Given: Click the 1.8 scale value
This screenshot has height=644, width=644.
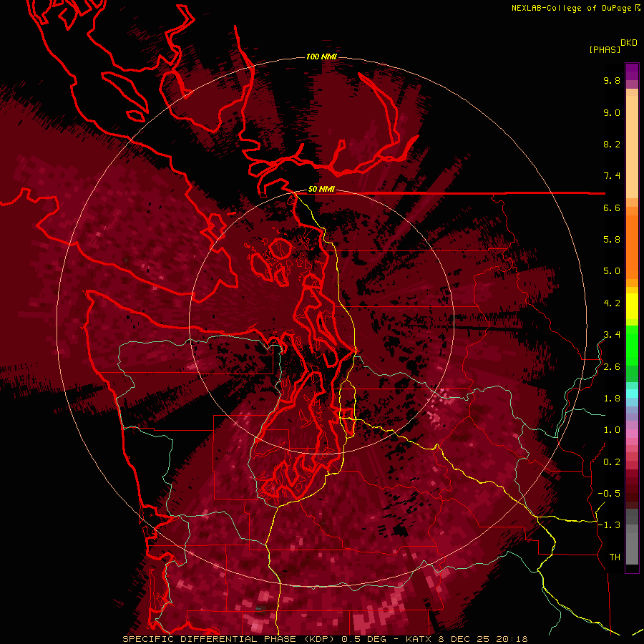Looking at the screenshot, I should (612, 399).
